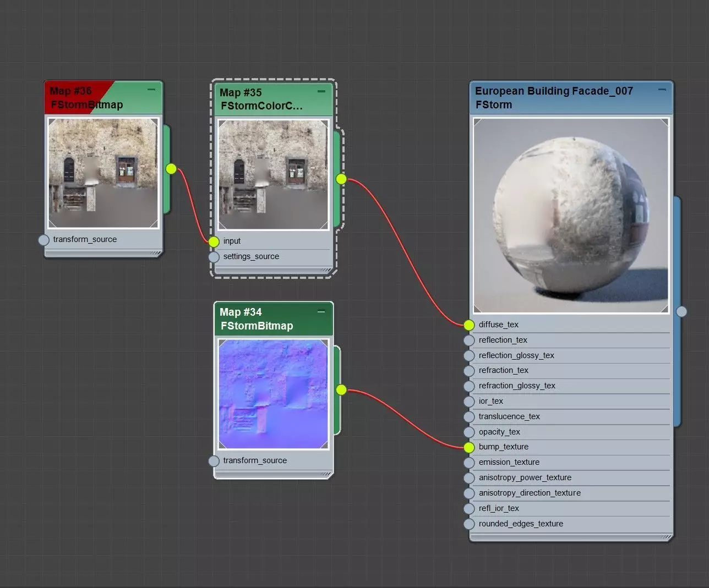Click the refraction_glossy_tex input socket
709x588 pixels.
tap(469, 386)
